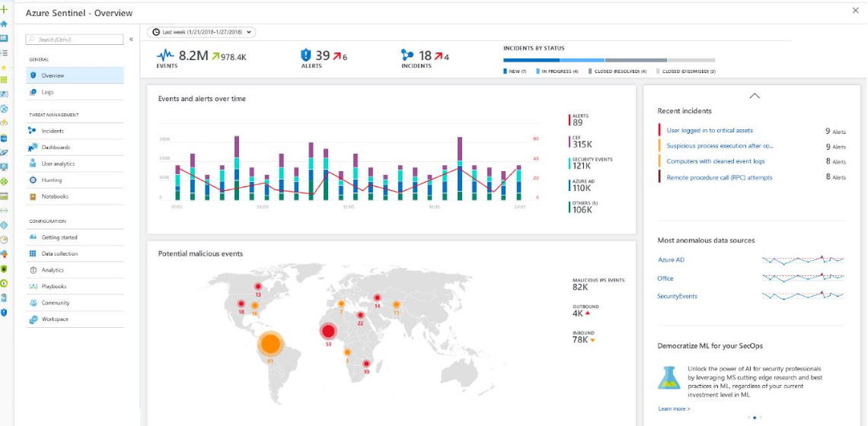Viewport: 868px width, 426px height.
Task: Collapse the right panel with up chevron
Action: tap(754, 96)
